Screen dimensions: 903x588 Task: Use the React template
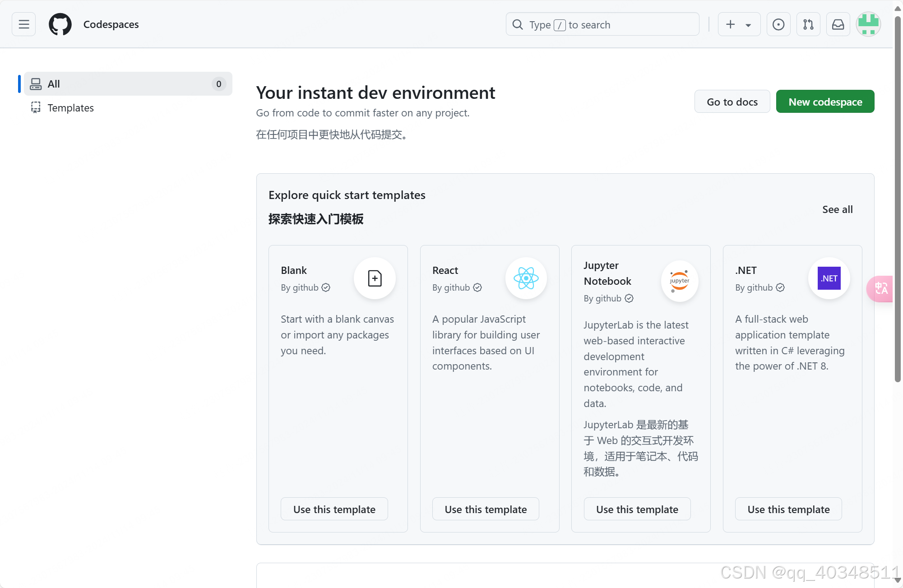click(486, 509)
